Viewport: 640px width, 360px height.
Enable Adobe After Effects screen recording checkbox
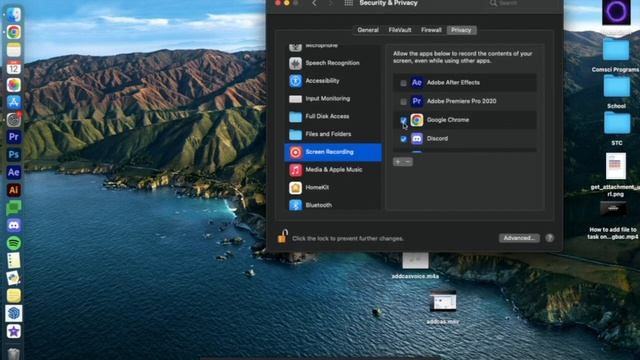[403, 83]
